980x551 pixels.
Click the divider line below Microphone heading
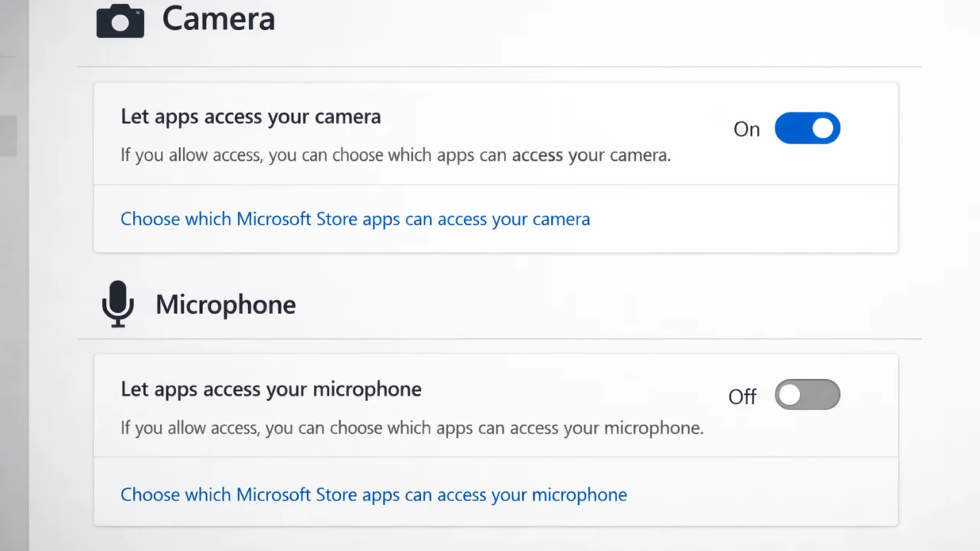point(499,338)
